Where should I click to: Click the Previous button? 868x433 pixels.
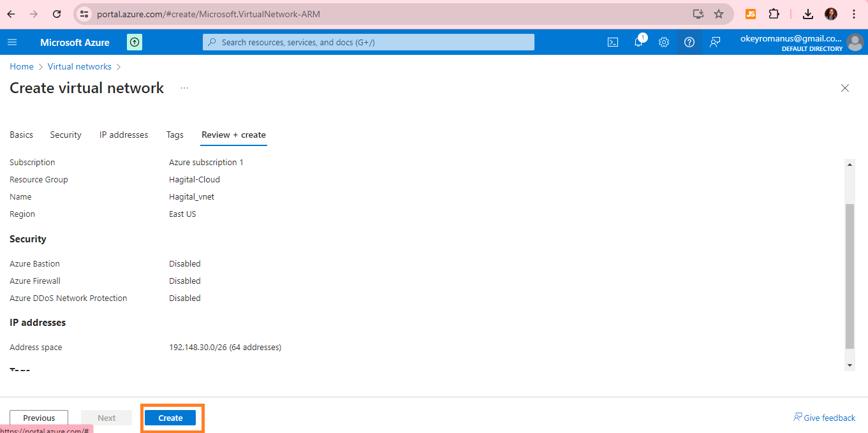tap(39, 418)
